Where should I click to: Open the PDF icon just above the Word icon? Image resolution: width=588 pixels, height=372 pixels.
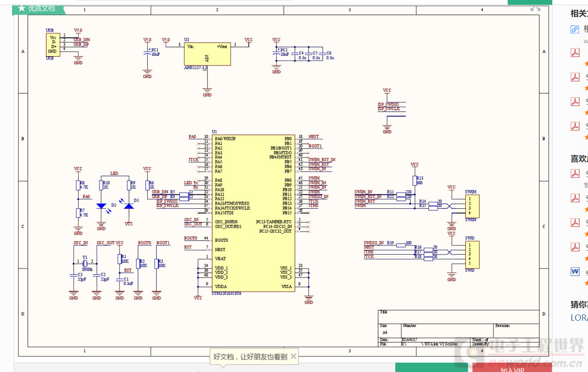click(x=575, y=247)
